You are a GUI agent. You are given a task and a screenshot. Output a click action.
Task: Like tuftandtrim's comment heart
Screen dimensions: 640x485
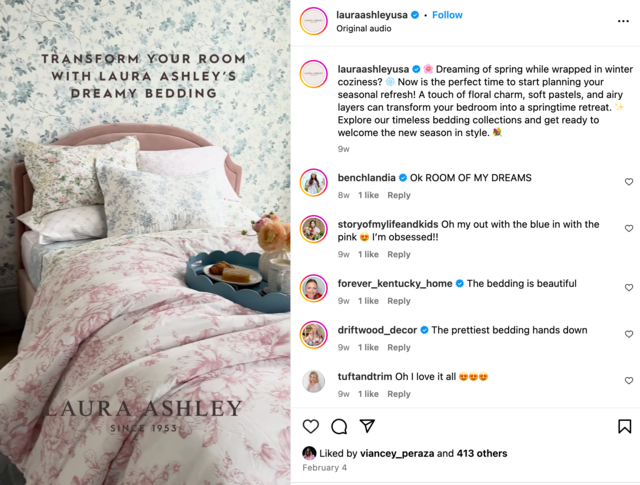click(629, 380)
